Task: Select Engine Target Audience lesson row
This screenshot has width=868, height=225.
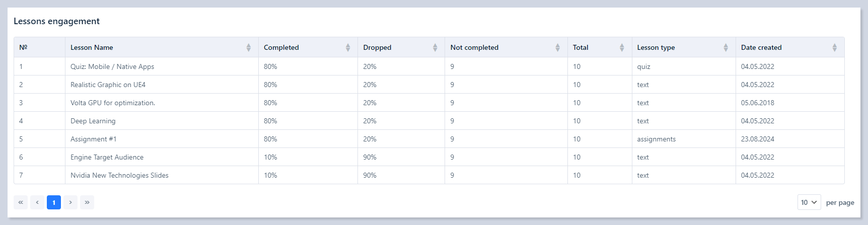Action: [107, 157]
